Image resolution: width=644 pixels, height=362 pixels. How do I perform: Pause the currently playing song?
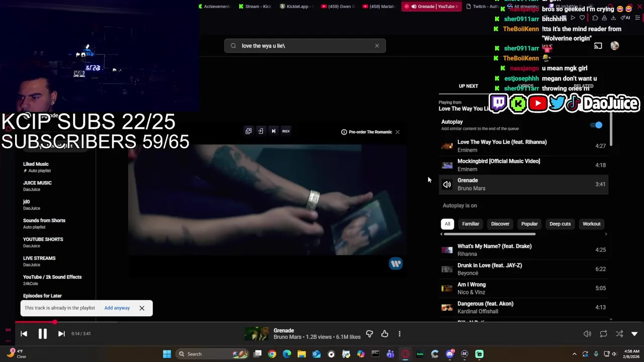(x=42, y=333)
